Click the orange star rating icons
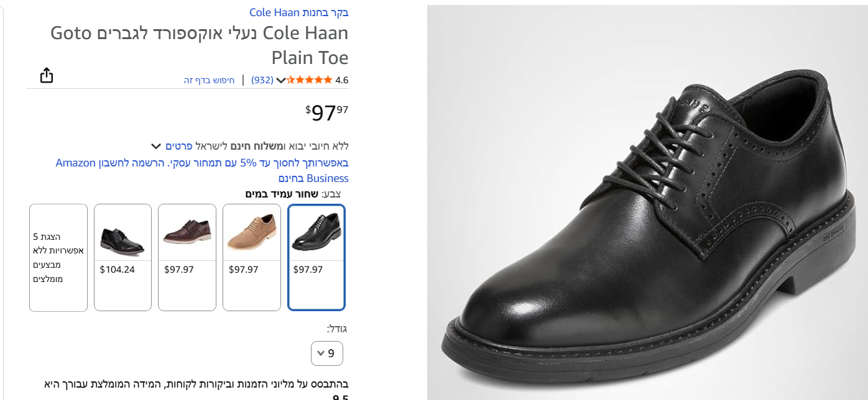Screen dimensions: 868x400 pyautogui.click(x=309, y=80)
